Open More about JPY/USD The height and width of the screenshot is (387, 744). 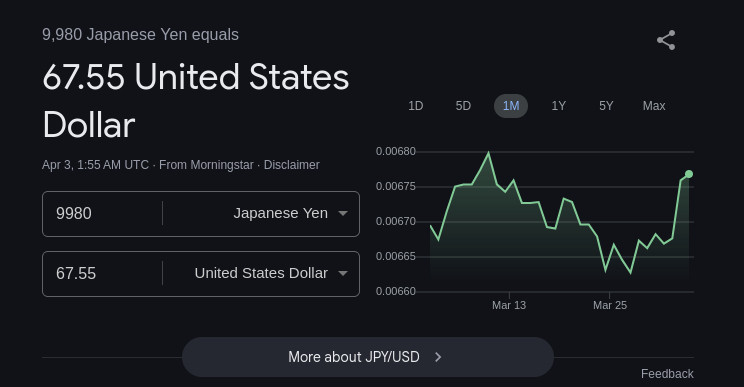tap(368, 357)
